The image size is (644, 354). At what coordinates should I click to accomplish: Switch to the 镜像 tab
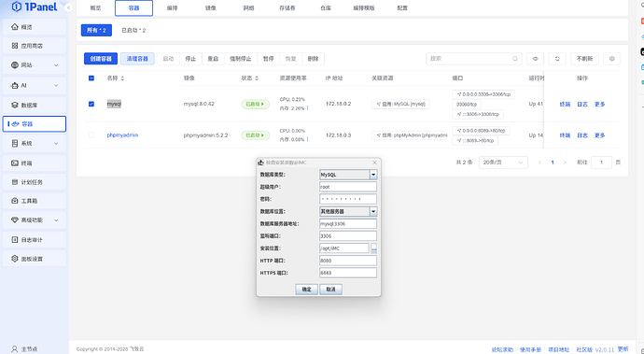click(x=211, y=8)
